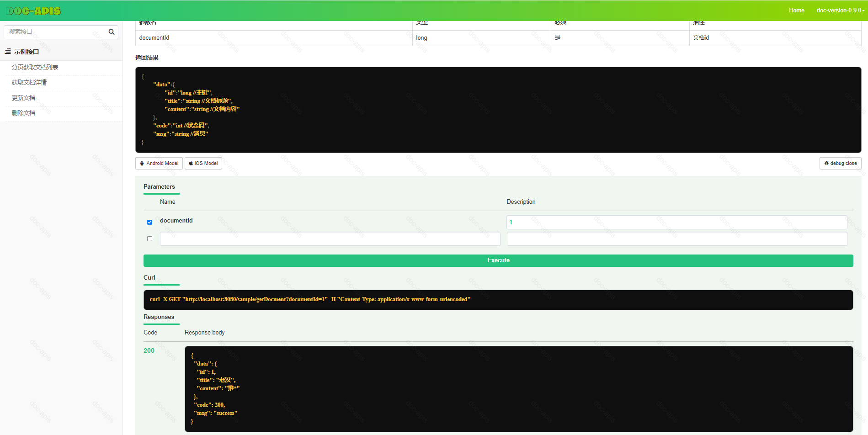
Task: Click the Response body column header
Action: 205,333
